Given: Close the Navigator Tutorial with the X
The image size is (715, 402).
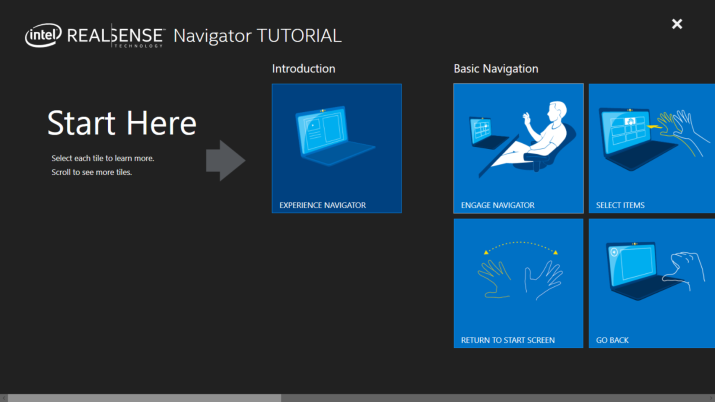Looking at the screenshot, I should (x=677, y=24).
